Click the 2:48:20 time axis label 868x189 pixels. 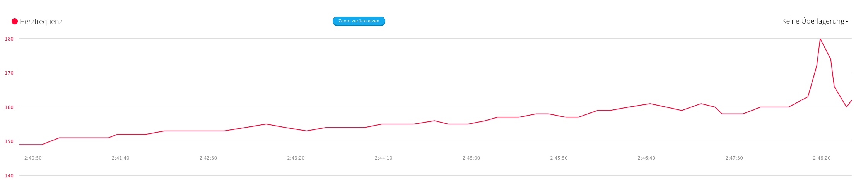(x=822, y=158)
